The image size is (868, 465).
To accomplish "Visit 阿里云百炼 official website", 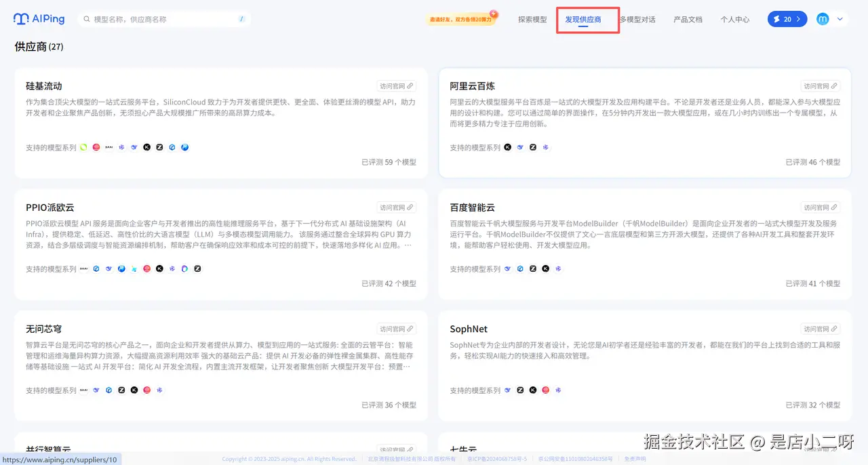I will [x=821, y=86].
